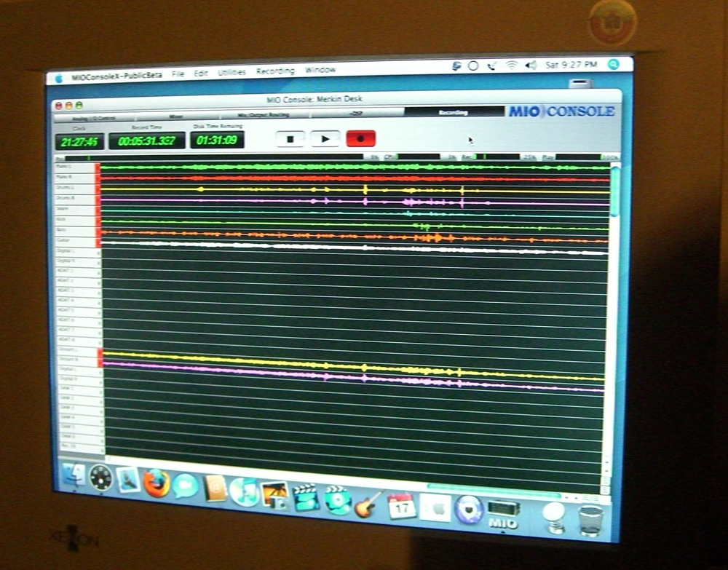
Task: Open iCal calendar showing 17 in dock
Action: click(x=402, y=507)
